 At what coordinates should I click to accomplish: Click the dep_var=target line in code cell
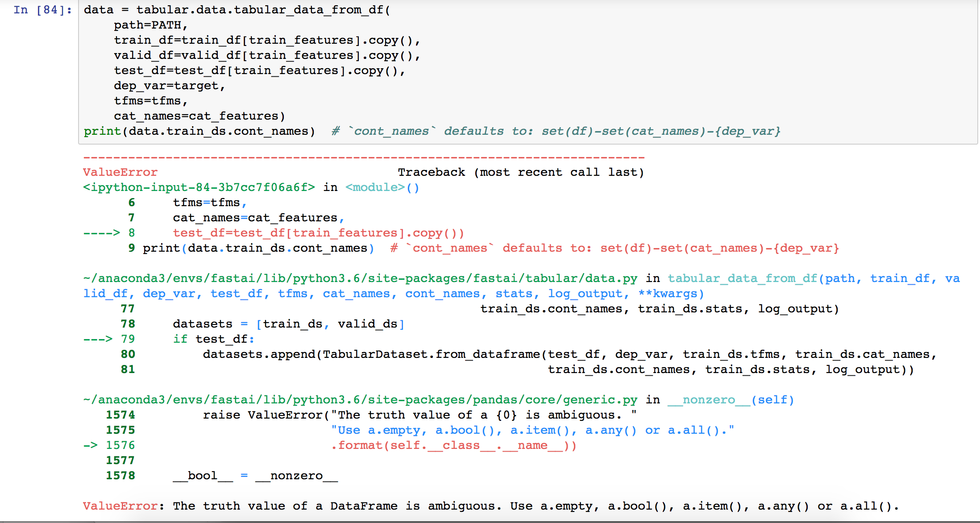click(169, 86)
